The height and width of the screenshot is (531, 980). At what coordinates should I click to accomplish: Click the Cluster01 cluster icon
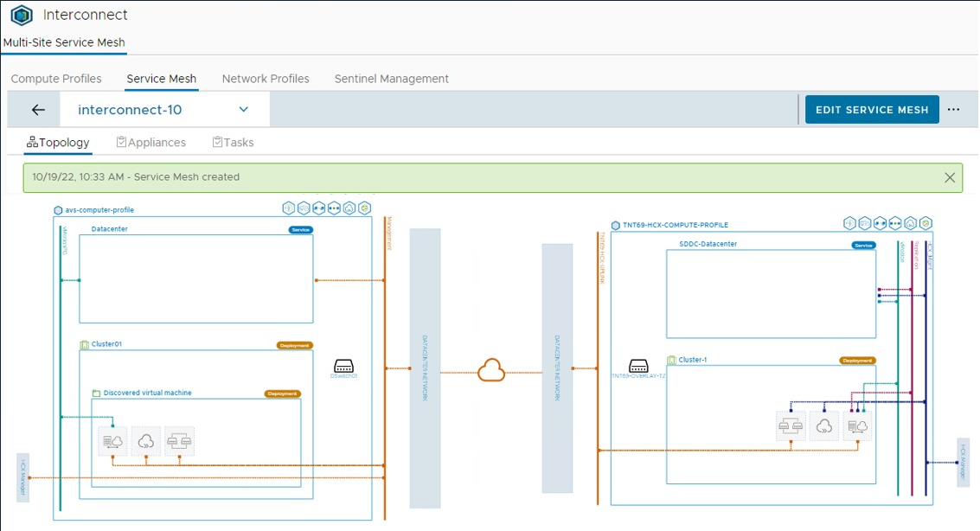(85, 345)
